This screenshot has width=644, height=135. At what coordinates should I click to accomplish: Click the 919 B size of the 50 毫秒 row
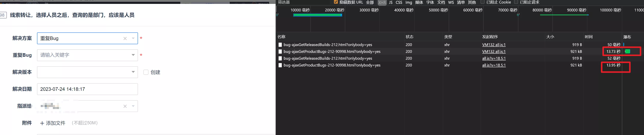(577, 45)
